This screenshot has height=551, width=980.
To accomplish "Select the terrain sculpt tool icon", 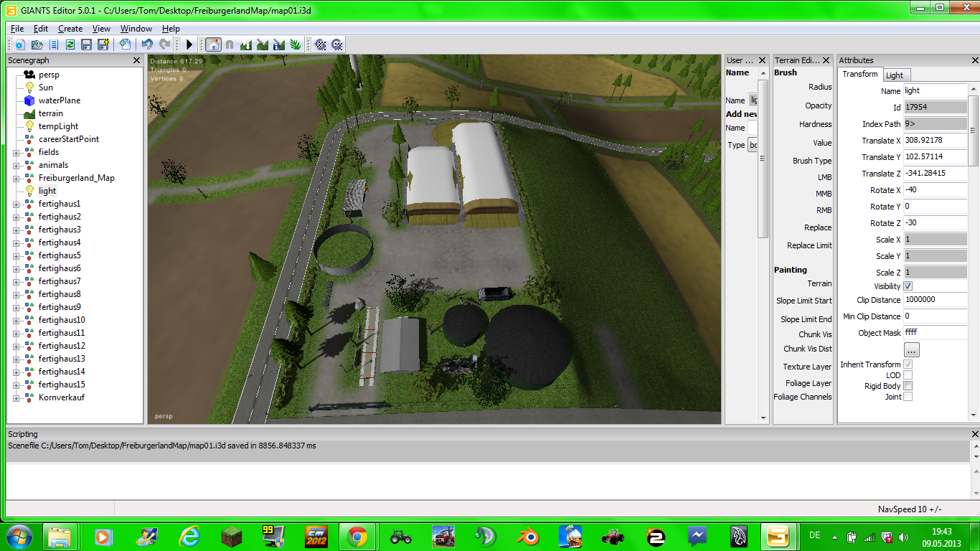I will click(246, 44).
